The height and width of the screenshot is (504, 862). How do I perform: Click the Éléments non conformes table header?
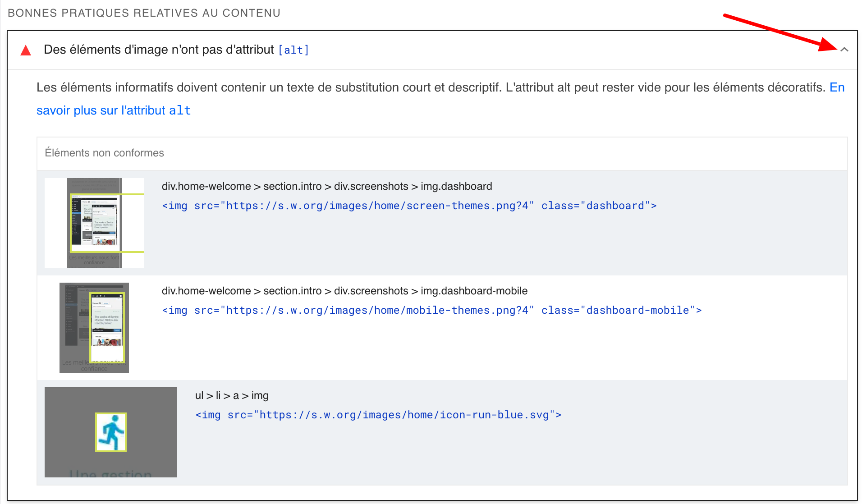click(104, 153)
